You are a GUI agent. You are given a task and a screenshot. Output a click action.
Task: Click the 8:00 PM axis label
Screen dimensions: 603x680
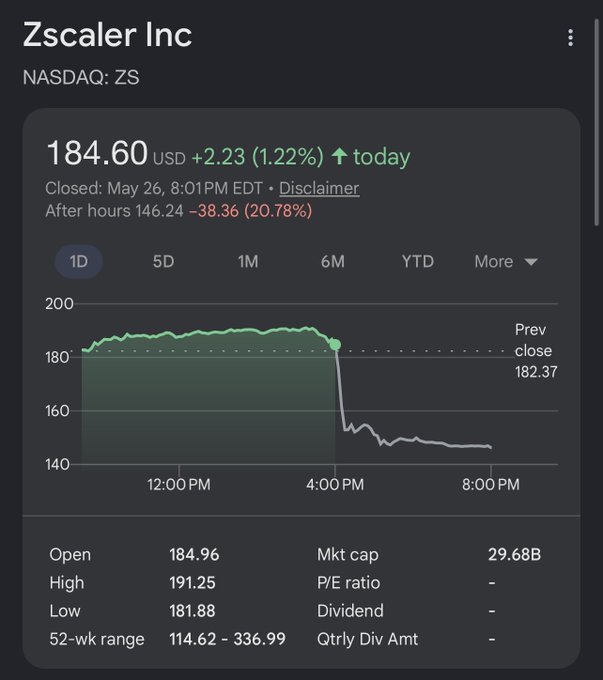(x=491, y=484)
